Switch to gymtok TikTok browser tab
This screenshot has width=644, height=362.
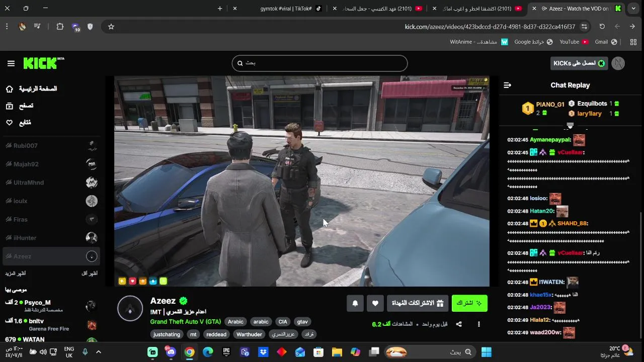(x=286, y=9)
